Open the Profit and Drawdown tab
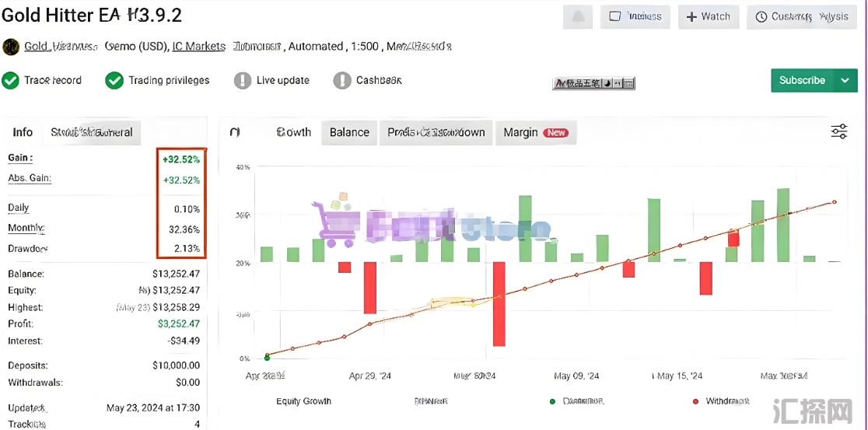Screen dimensions: 868x430 (436, 132)
